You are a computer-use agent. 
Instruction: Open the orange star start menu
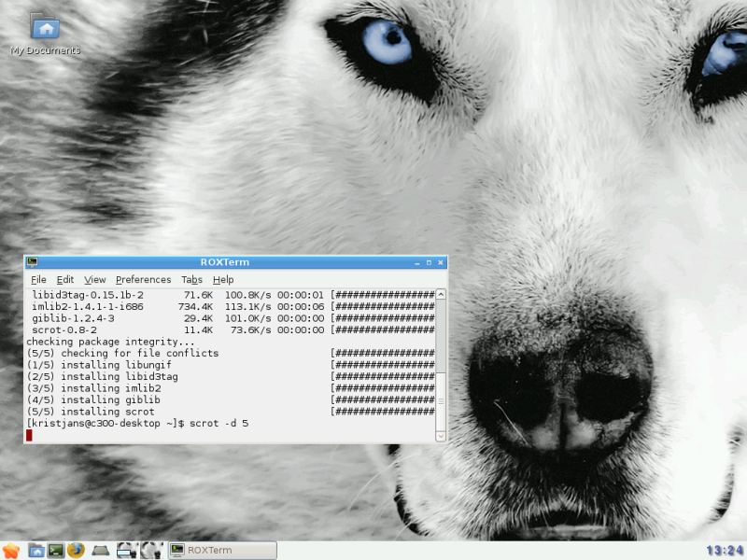click(x=10, y=551)
